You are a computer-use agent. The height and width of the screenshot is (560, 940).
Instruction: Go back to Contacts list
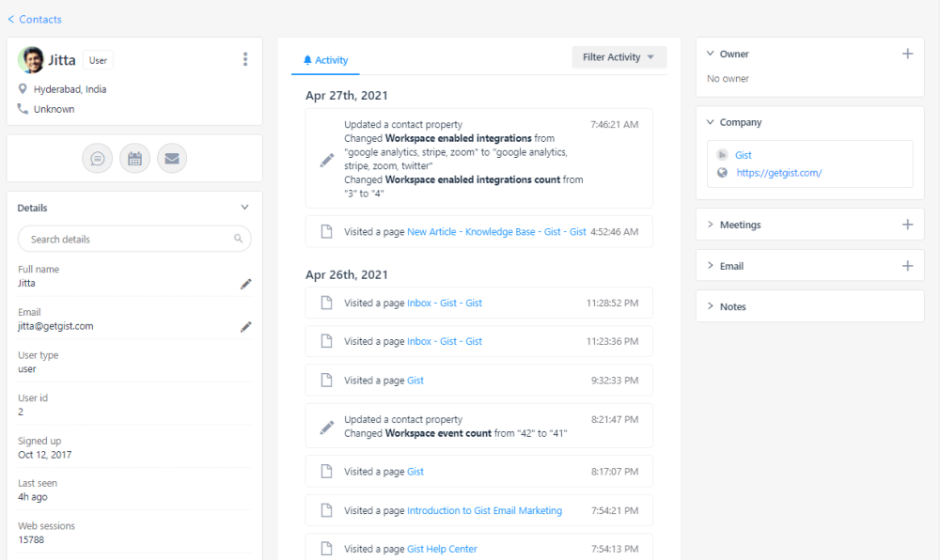point(35,19)
